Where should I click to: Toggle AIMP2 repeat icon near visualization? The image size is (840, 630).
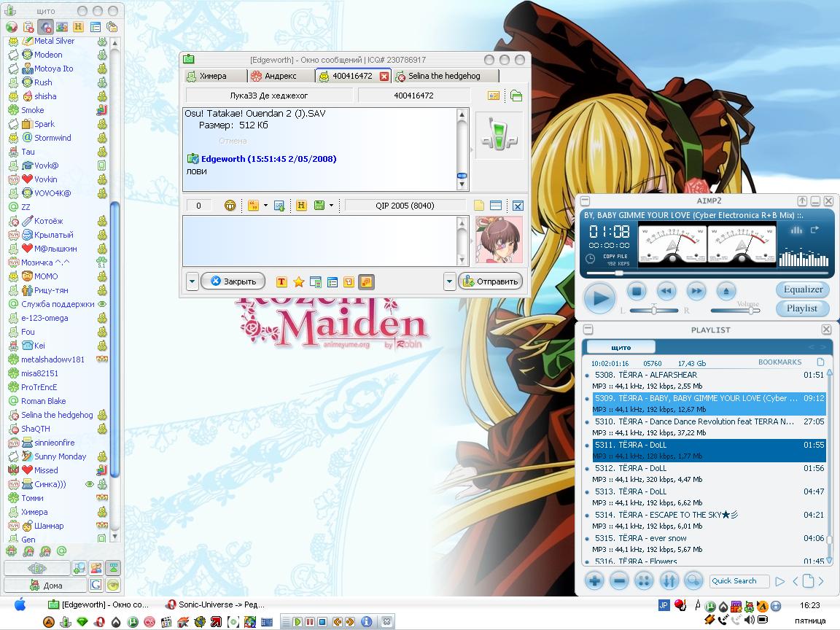[x=814, y=230]
